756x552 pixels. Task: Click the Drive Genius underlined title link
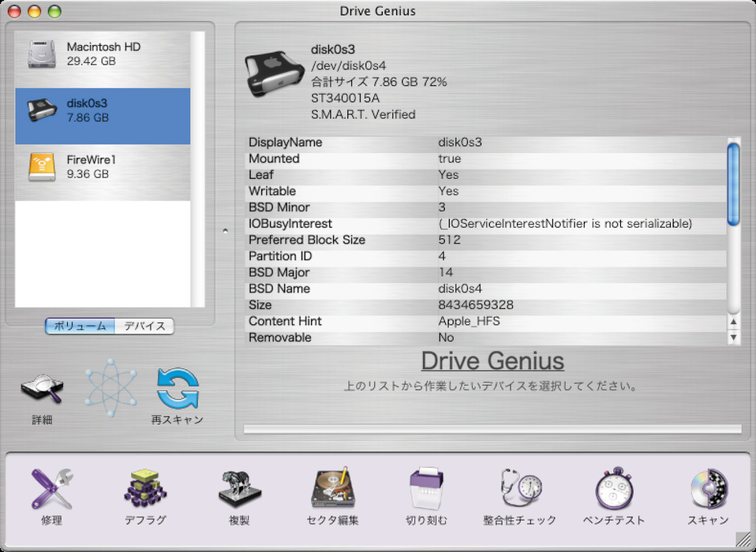tap(492, 361)
